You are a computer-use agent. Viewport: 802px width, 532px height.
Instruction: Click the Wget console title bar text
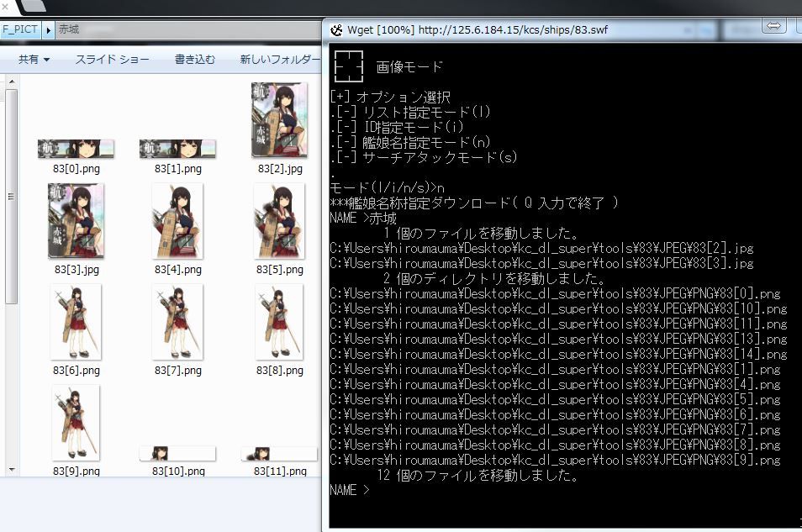[478, 29]
